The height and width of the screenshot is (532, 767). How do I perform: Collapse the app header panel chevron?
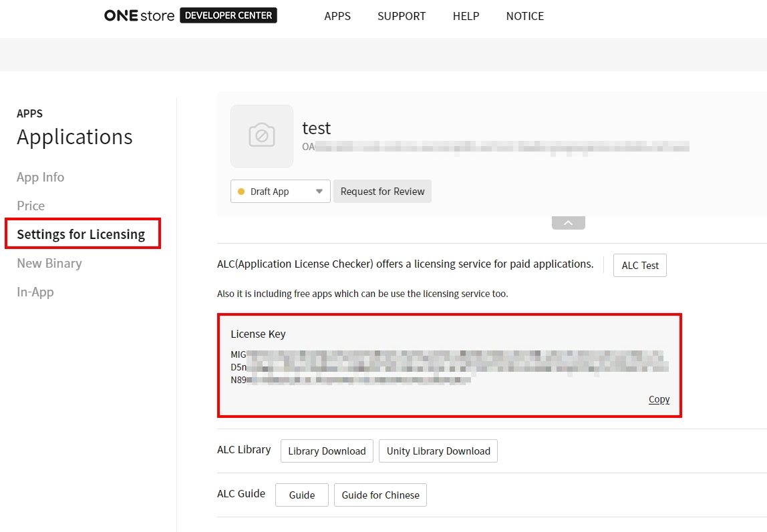point(569,224)
